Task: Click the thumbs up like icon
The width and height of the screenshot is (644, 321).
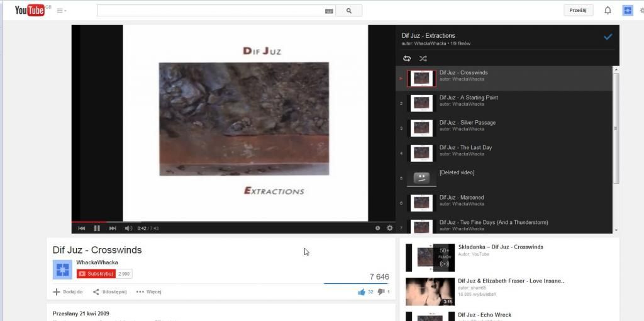Action: (x=362, y=292)
